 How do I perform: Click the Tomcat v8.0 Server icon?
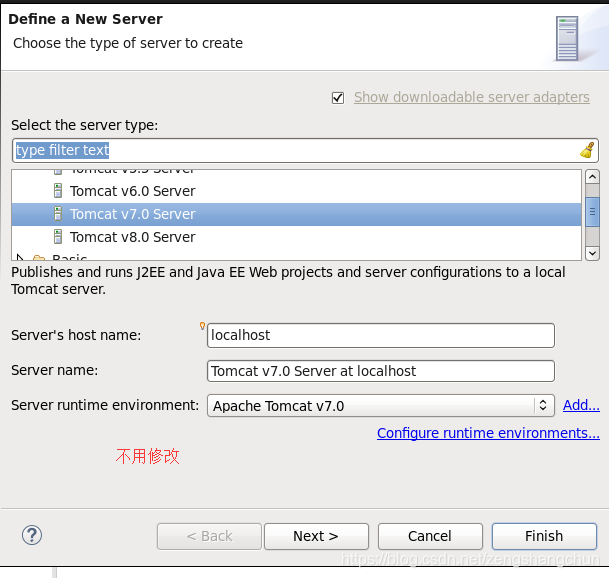click(58, 237)
